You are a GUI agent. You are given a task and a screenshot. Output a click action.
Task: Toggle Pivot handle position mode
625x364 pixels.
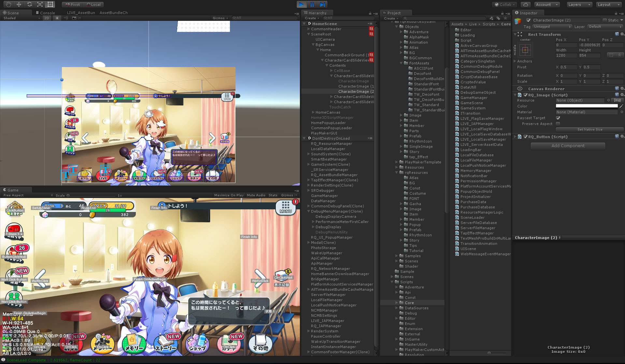[x=72, y=5]
